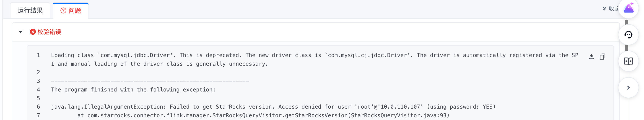Download the error log

[591, 57]
